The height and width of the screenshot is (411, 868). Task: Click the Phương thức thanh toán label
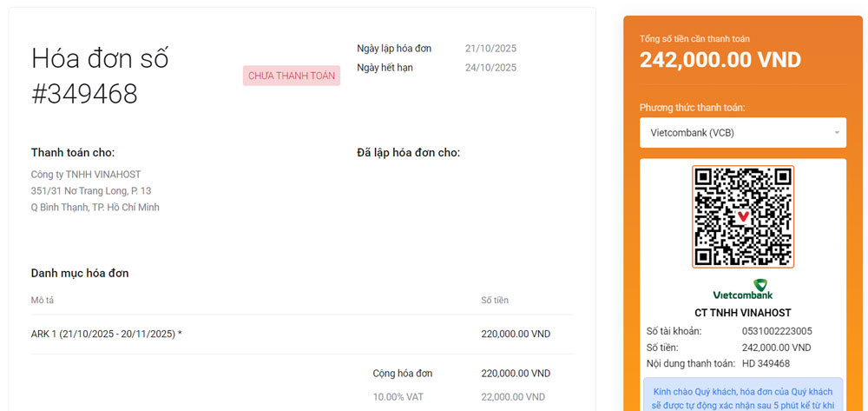pyautogui.click(x=693, y=108)
